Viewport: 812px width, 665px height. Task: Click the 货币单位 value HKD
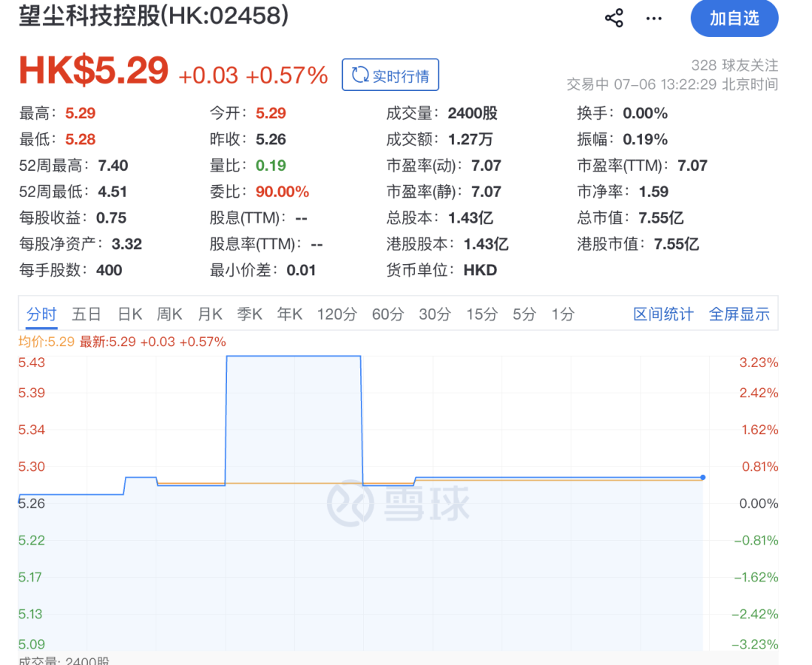tap(480, 270)
